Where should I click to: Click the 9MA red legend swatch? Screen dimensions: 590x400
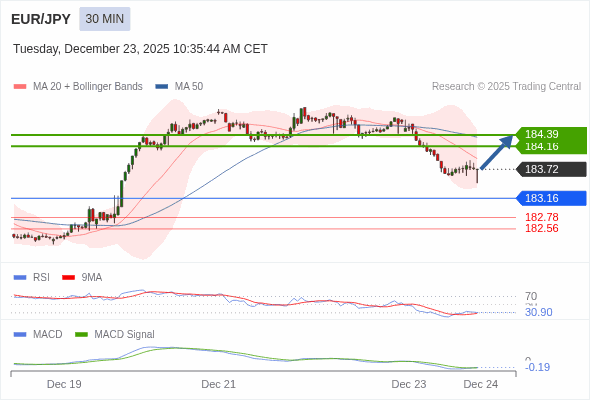[x=68, y=278]
